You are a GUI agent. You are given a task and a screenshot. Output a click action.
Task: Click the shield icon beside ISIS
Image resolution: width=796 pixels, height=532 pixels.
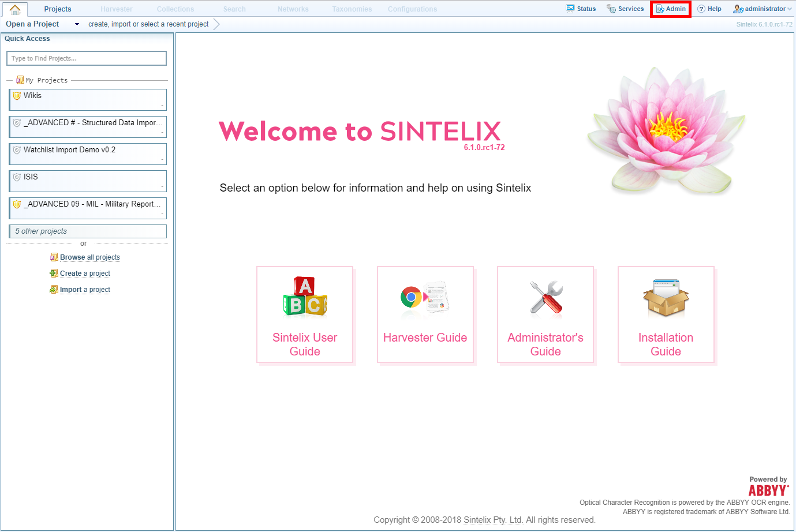17,177
